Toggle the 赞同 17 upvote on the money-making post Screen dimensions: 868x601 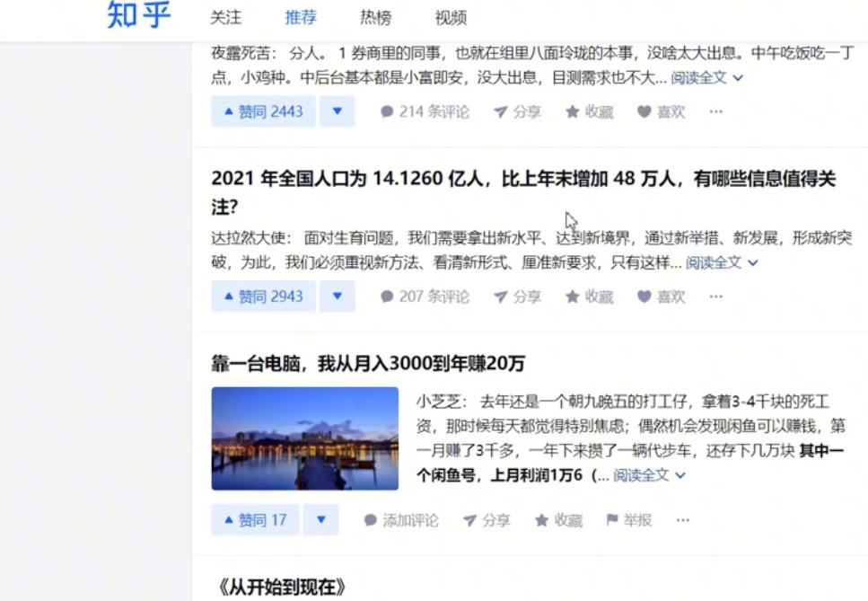coord(254,519)
